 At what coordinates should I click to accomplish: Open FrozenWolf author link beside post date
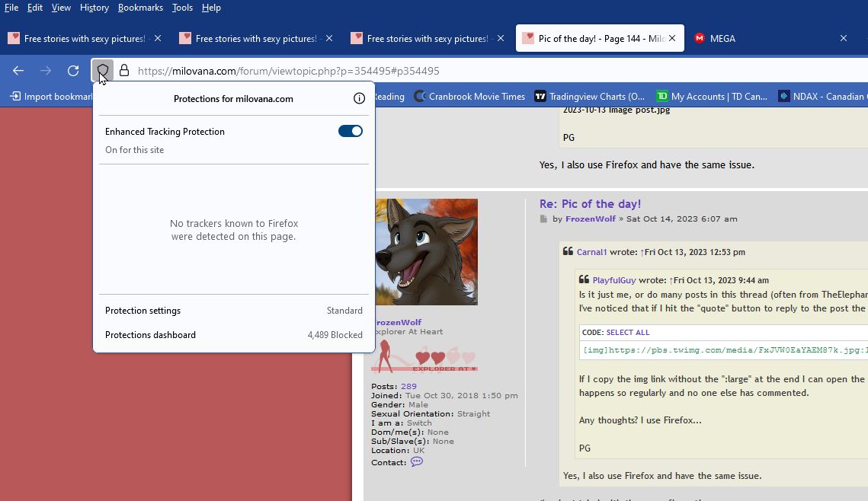coord(590,219)
